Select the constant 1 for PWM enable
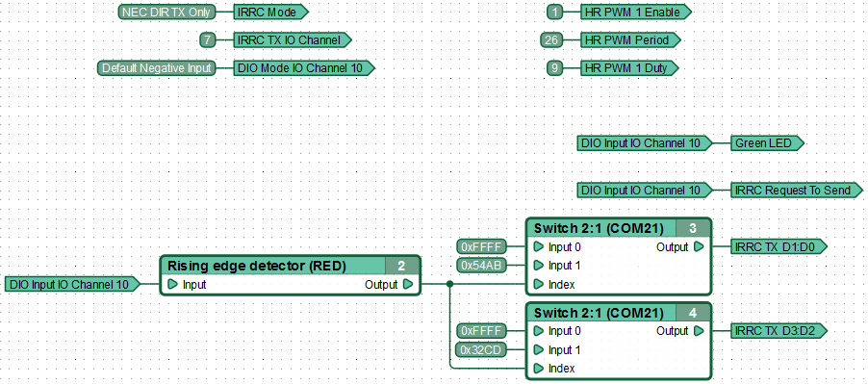The width and height of the screenshot is (868, 384). (554, 12)
